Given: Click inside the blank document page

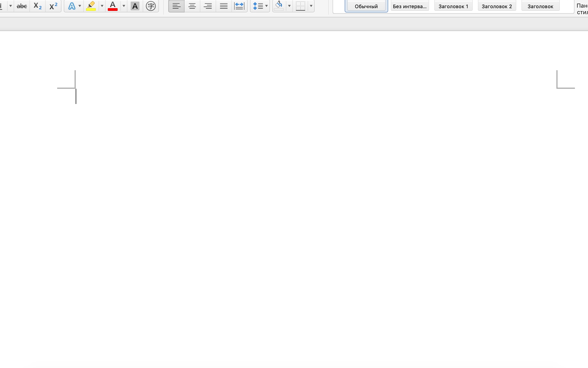Looking at the screenshot, I should tap(299, 191).
